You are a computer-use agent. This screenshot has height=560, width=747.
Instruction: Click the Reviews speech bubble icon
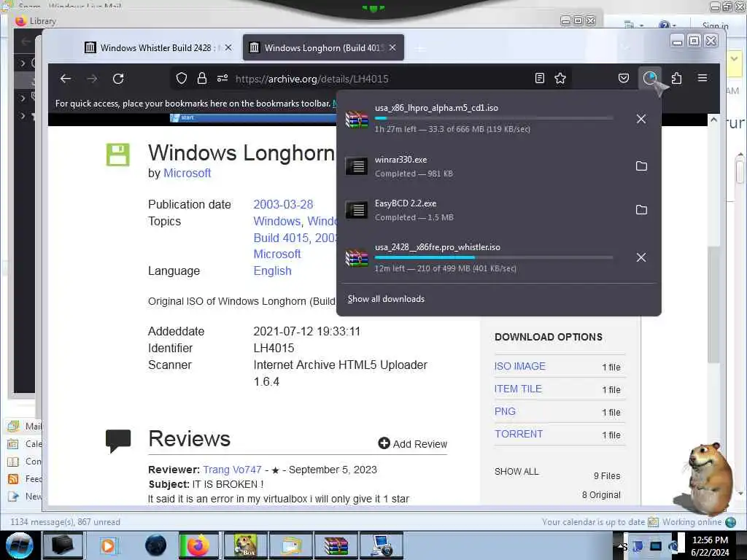(x=118, y=441)
